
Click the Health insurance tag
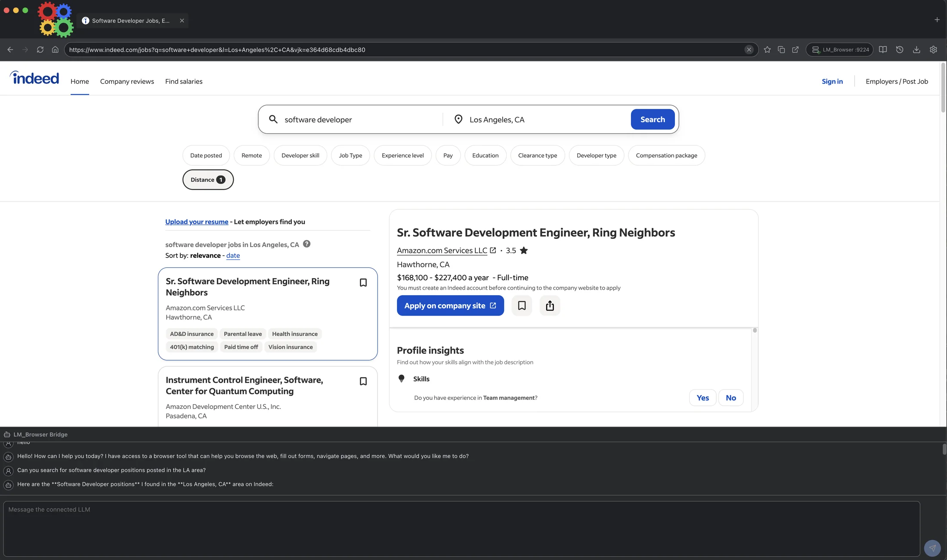[x=295, y=334]
